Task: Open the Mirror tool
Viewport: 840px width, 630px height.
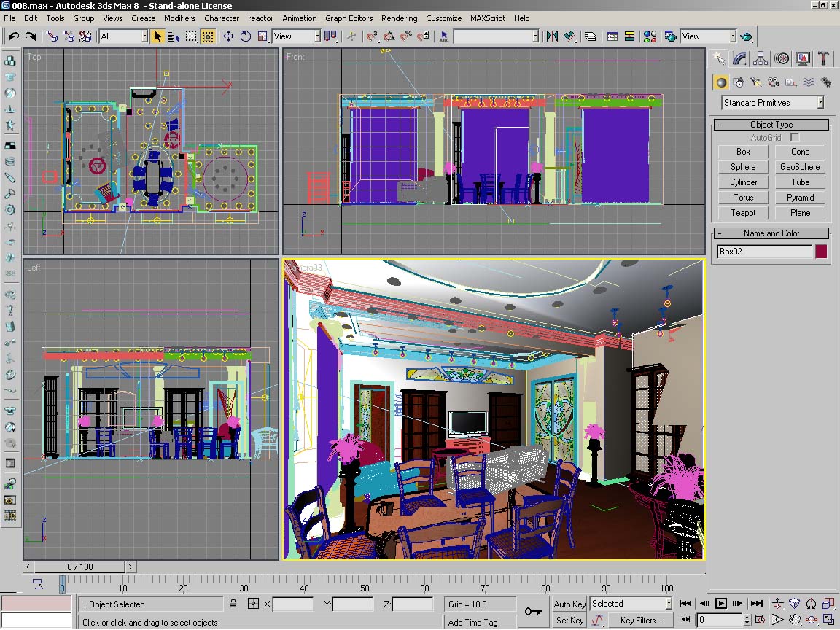Action: tap(552, 36)
